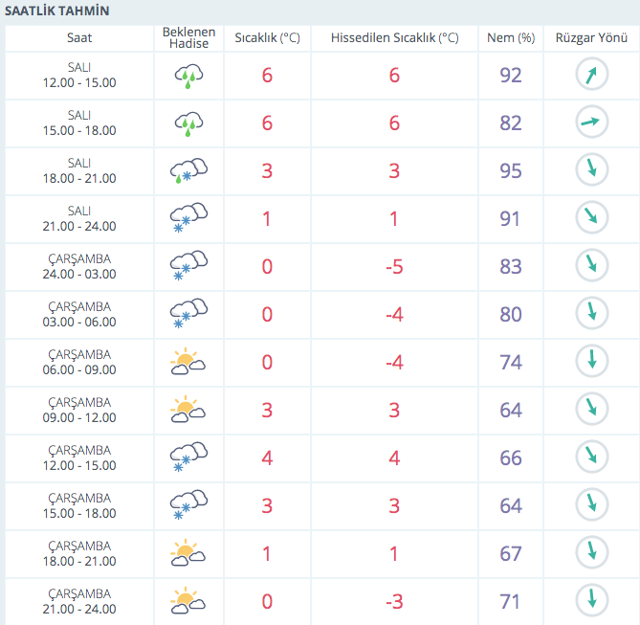Click the "SAATLİK TAHMİN" section title
Screen dimensions: 640x625
pos(58,11)
